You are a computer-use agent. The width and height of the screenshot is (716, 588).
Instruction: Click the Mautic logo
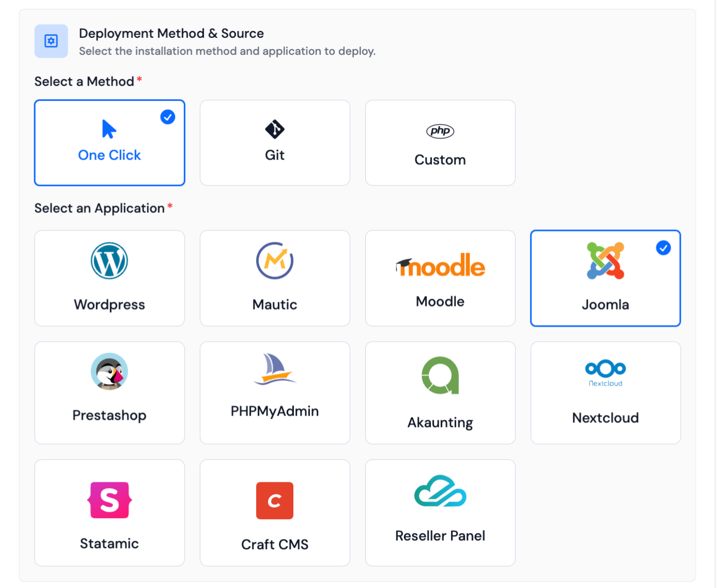[275, 261]
